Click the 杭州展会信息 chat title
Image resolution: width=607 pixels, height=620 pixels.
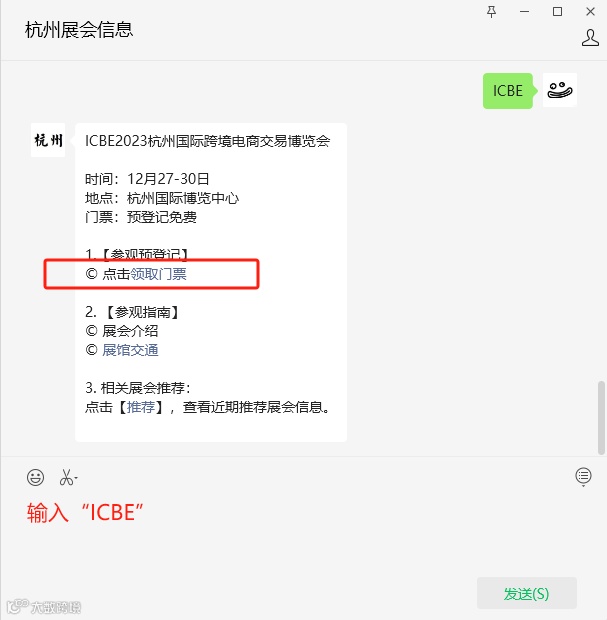point(79,30)
